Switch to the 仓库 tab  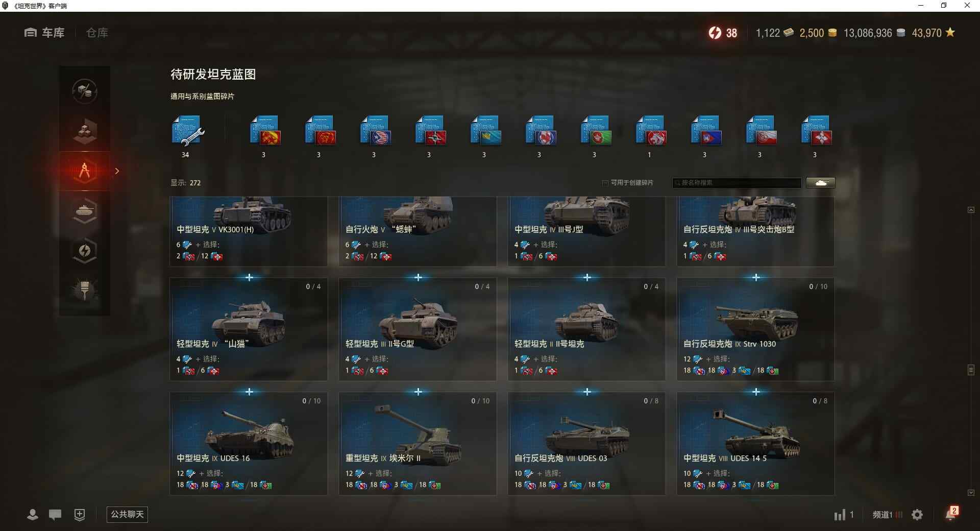[x=97, y=33]
